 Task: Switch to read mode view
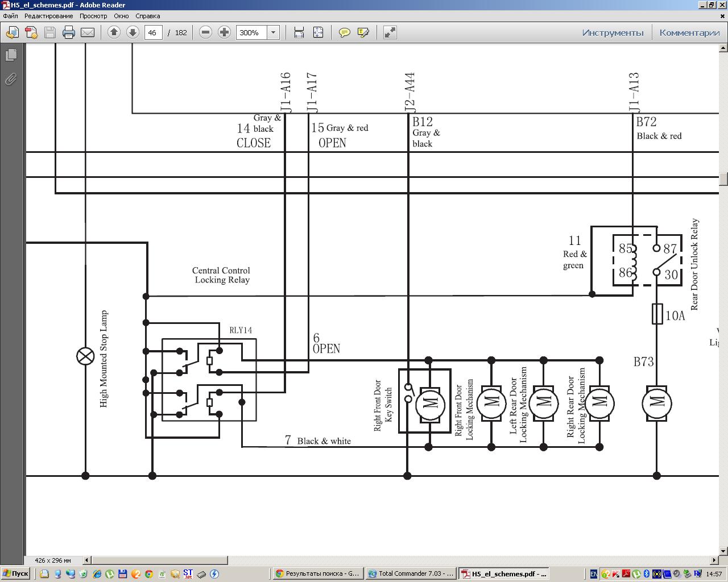[390, 32]
